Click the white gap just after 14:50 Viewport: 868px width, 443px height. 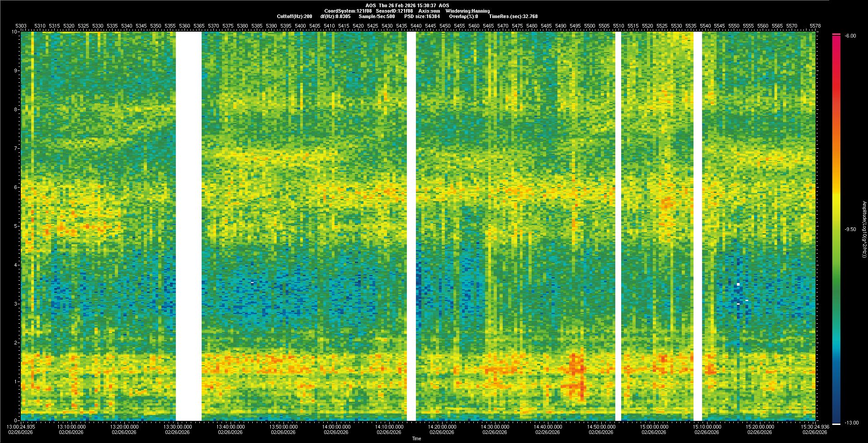(x=618, y=226)
